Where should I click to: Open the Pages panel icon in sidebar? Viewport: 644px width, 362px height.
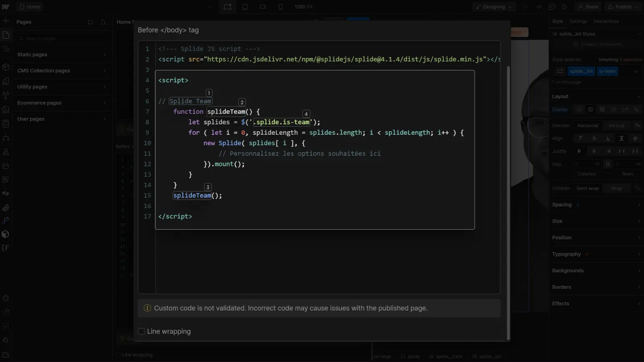click(6, 35)
